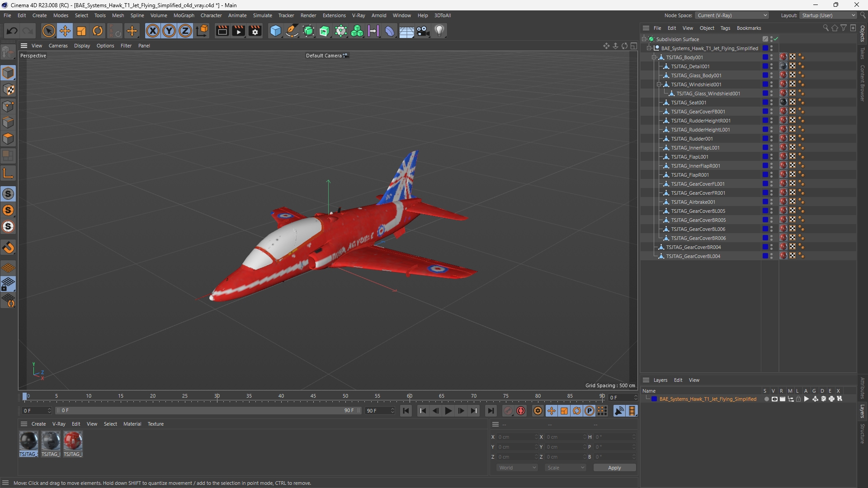868x488 pixels.
Task: Click the BAE_Systems layer color swatch
Action: [x=654, y=399]
